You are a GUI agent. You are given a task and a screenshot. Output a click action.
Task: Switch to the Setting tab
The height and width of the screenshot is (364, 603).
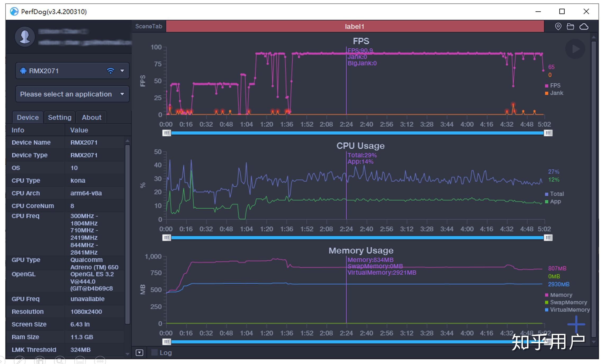click(60, 117)
